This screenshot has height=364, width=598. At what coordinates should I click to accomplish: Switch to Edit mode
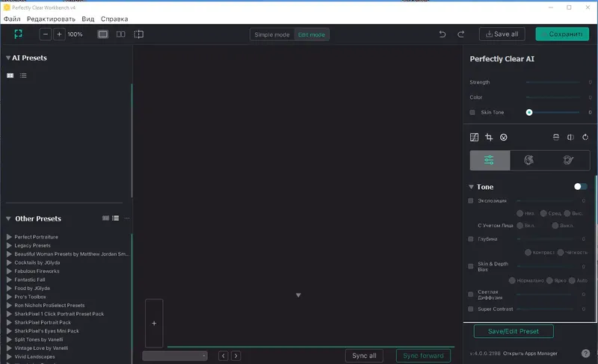312,34
